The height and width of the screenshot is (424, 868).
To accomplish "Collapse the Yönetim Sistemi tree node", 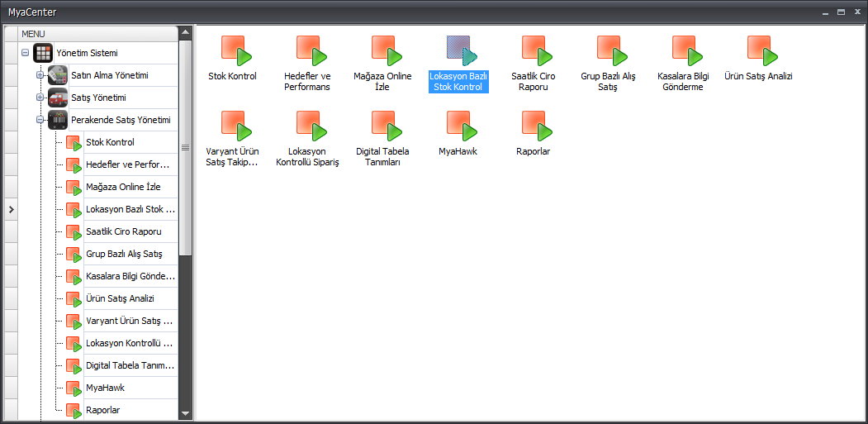I will coord(25,53).
